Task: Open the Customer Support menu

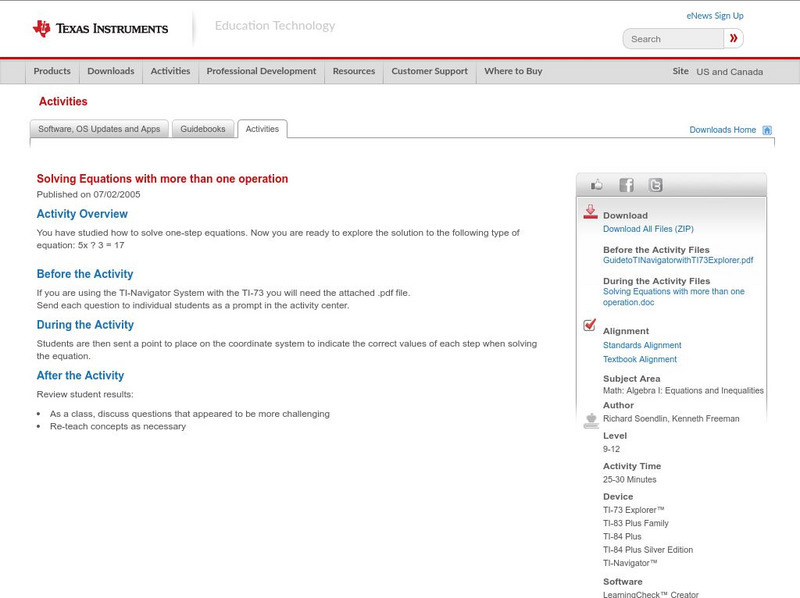Action: [x=430, y=71]
